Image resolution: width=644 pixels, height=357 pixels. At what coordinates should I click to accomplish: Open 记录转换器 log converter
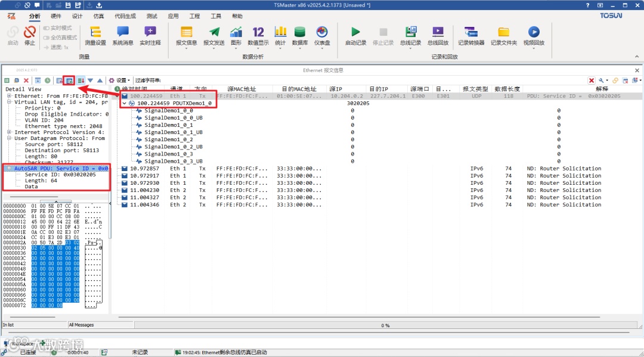tap(471, 35)
